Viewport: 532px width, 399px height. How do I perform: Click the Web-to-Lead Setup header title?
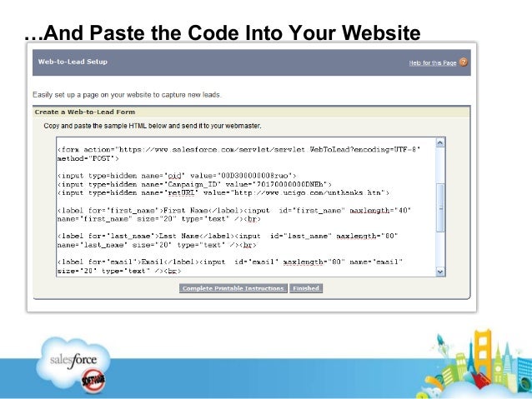click(x=73, y=62)
